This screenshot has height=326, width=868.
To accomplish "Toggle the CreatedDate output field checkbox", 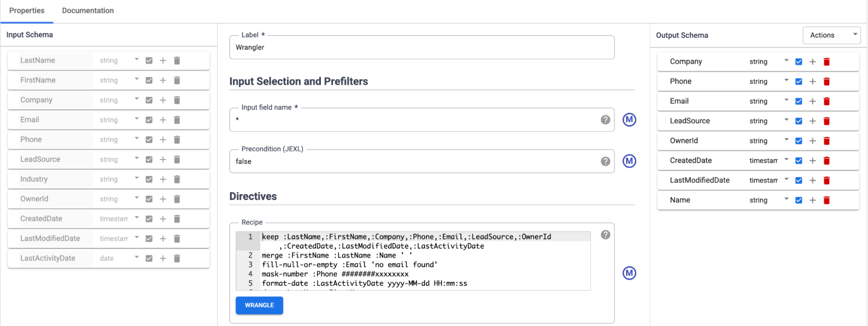I will [799, 161].
